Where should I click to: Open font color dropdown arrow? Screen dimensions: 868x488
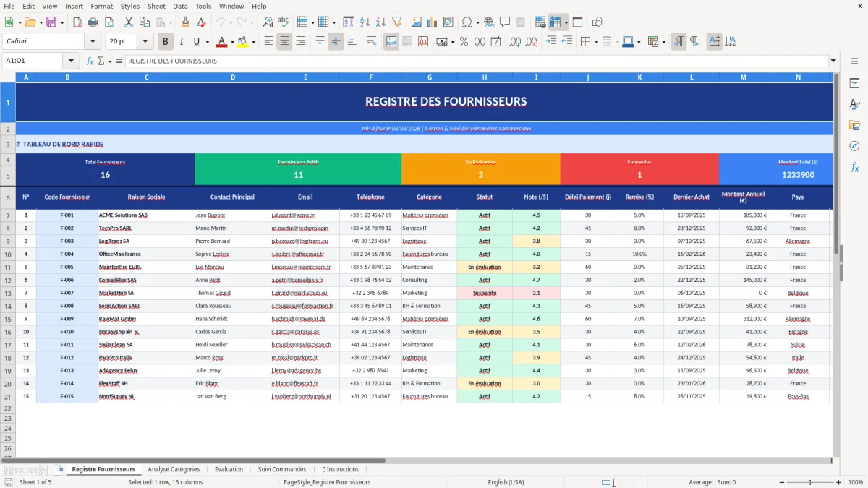click(x=232, y=42)
